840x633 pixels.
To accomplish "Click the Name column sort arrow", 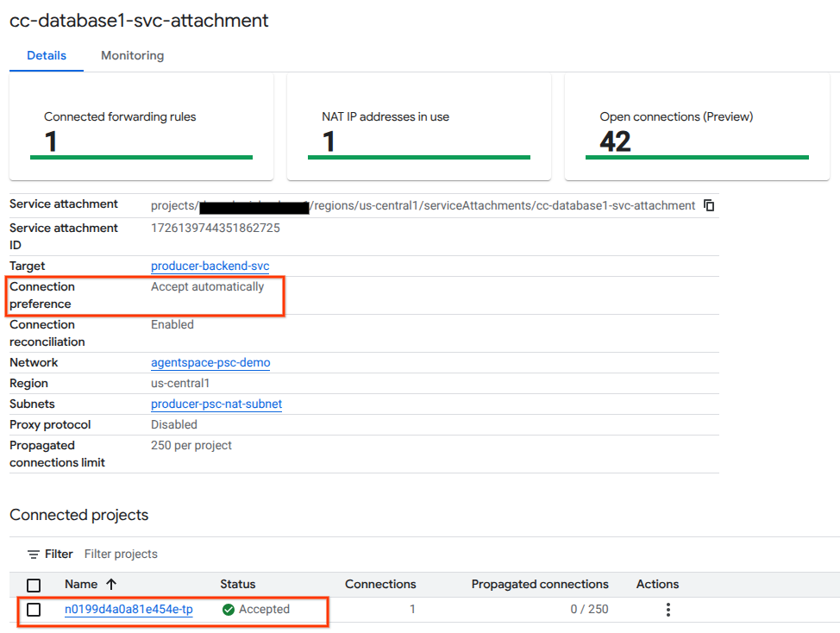I will pos(111,585).
